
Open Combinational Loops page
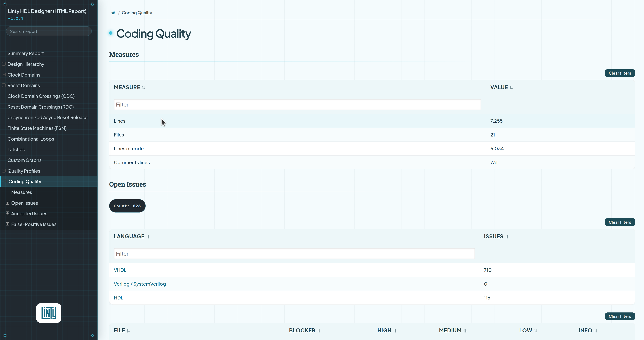click(x=31, y=139)
